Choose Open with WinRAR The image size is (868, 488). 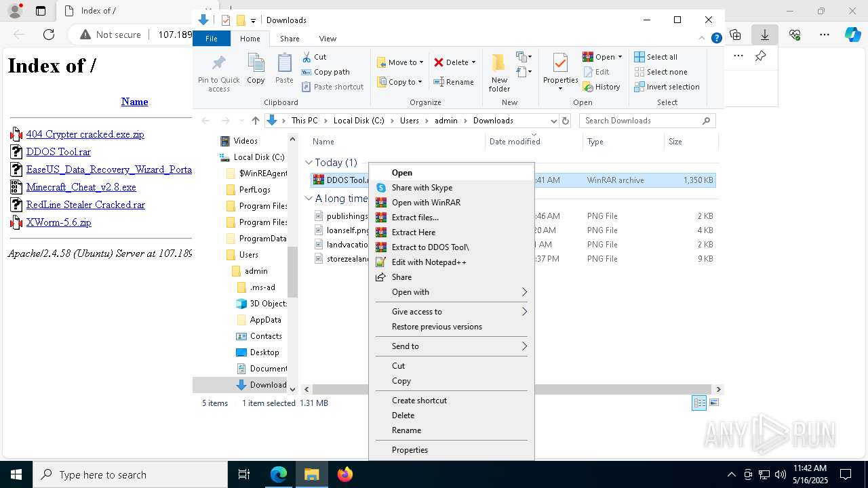(452, 203)
